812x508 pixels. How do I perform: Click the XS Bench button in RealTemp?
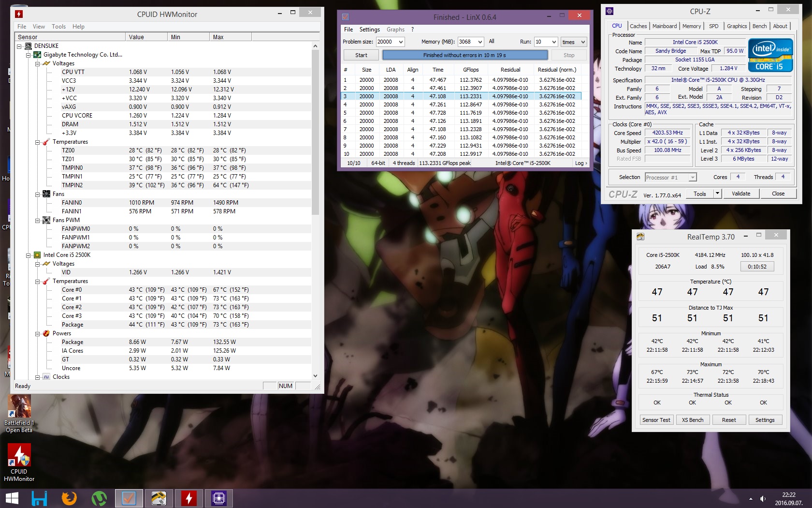[693, 420]
